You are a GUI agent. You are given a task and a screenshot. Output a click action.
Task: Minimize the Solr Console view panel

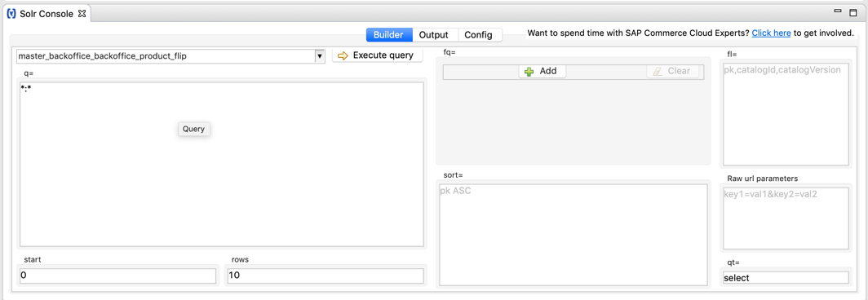coord(839,11)
